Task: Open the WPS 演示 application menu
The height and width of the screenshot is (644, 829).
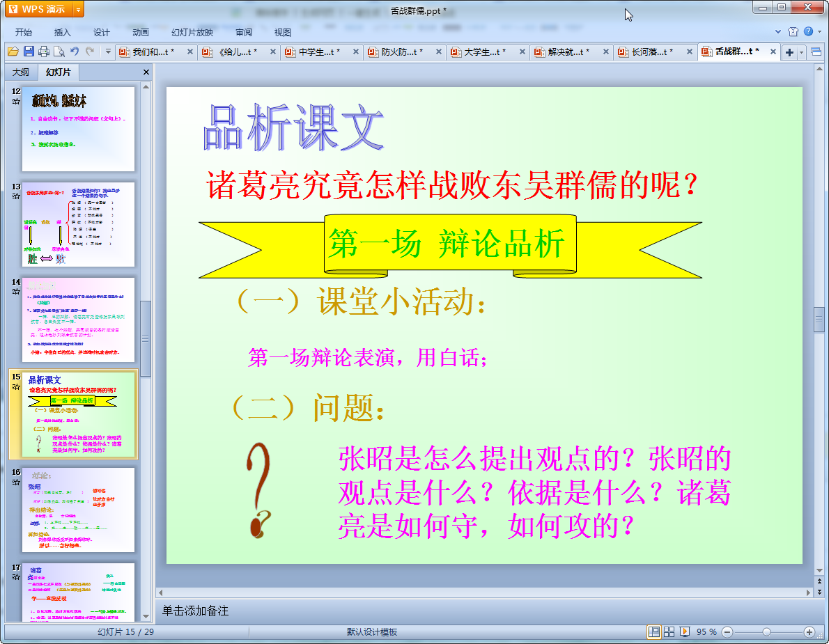Action: pos(38,9)
